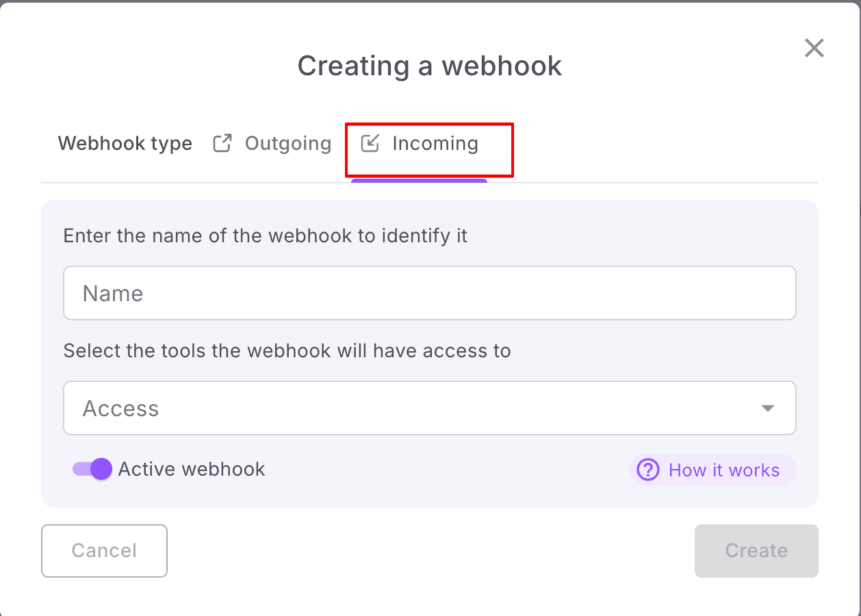Click the Creating a webhook title
This screenshot has width=861, height=616.
pyautogui.click(x=429, y=66)
